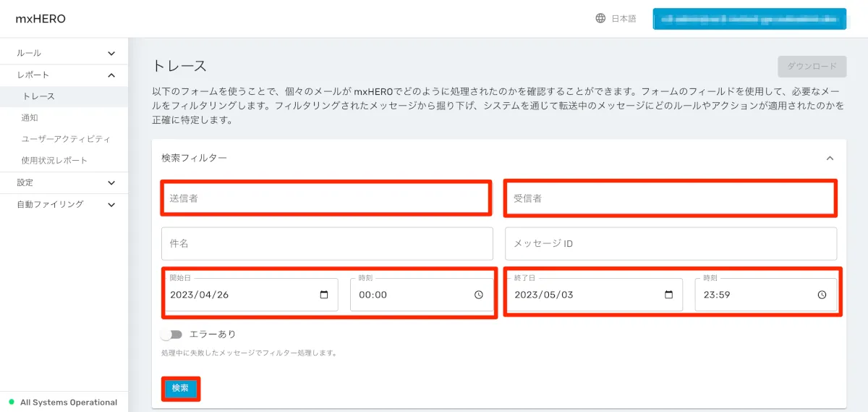Click the mxHERO logo
This screenshot has width=868, height=412.
pos(41,19)
